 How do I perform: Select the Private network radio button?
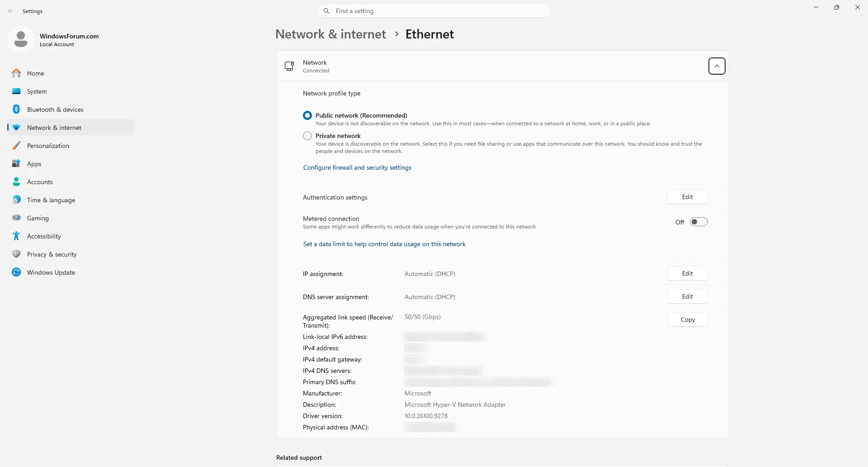pos(307,136)
